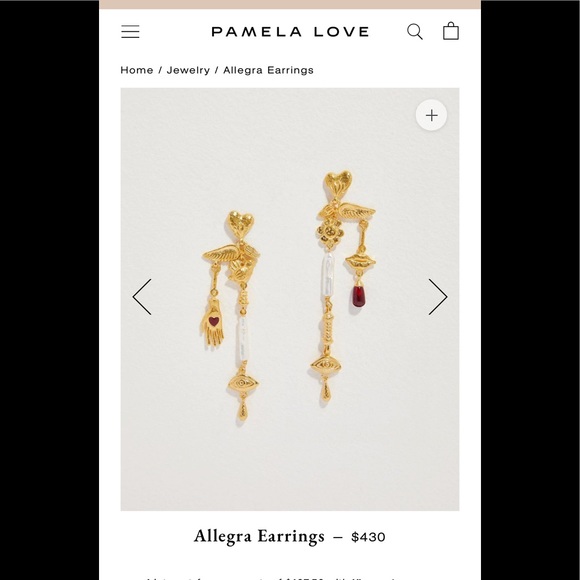
Task: Click the left earring in photo
Action: (231, 318)
